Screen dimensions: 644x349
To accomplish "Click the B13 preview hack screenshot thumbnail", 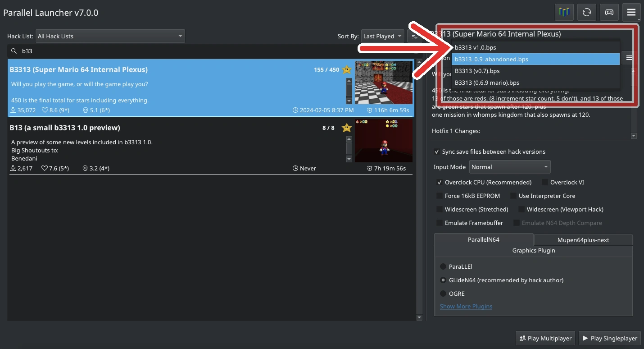I will point(384,141).
